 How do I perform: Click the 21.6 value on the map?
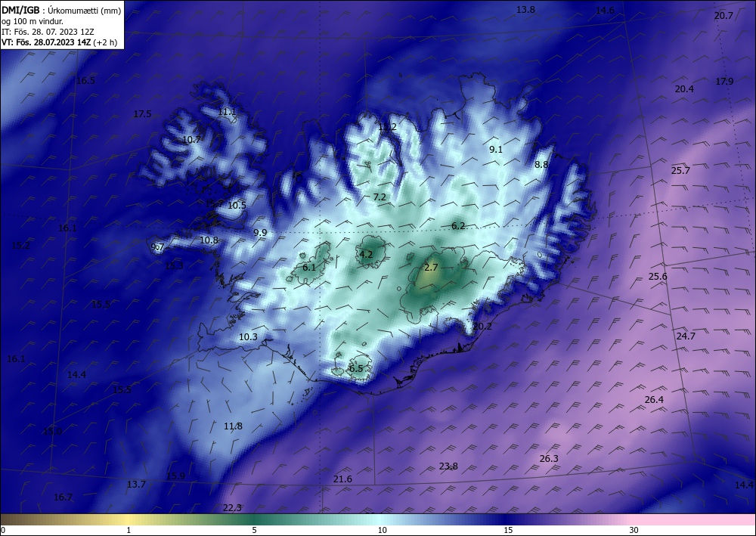pos(342,479)
